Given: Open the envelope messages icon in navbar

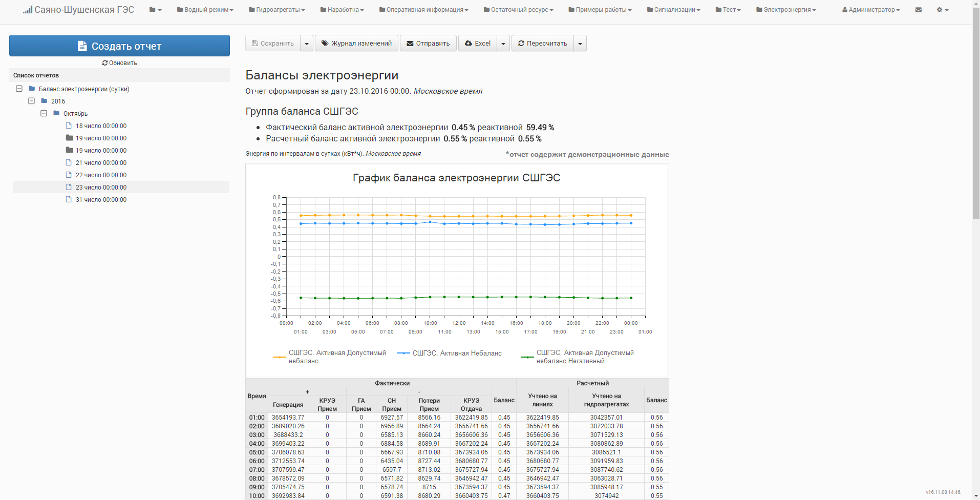Looking at the screenshot, I should click(x=918, y=10).
